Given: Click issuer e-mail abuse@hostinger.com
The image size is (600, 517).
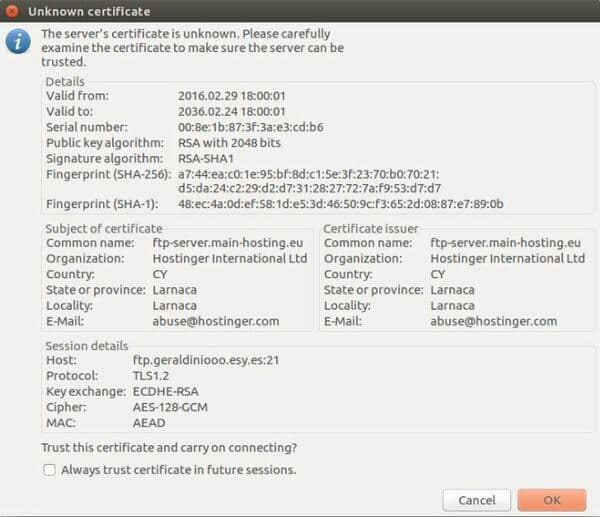Looking at the screenshot, I should (x=494, y=321).
